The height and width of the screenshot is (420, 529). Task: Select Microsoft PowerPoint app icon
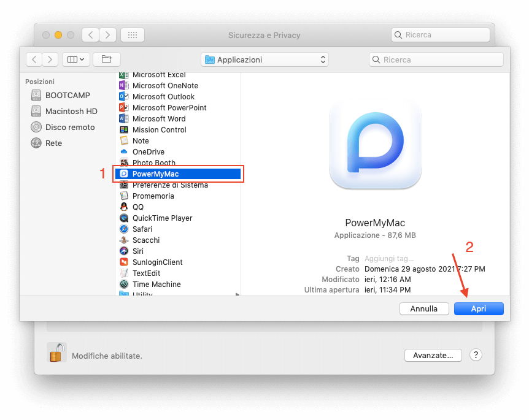pyautogui.click(x=124, y=107)
